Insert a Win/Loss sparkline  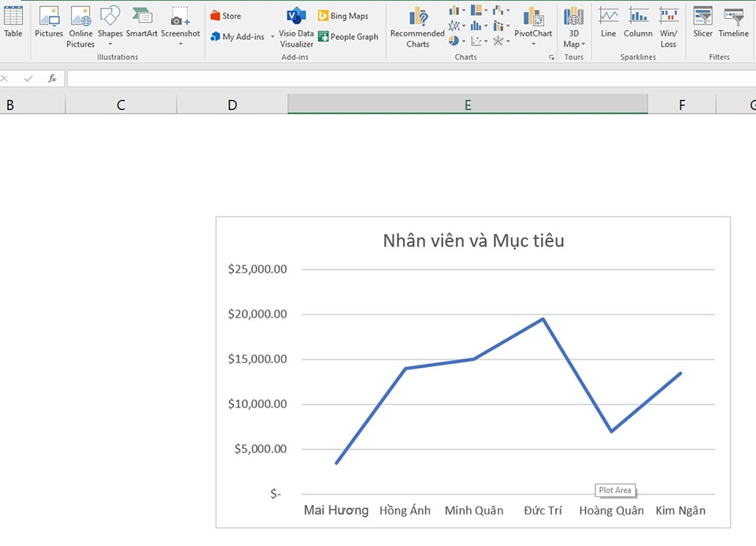pyautogui.click(x=669, y=28)
